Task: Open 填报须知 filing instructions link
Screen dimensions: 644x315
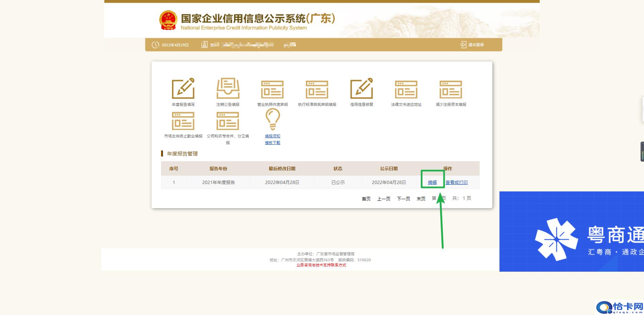Action: pos(272,136)
